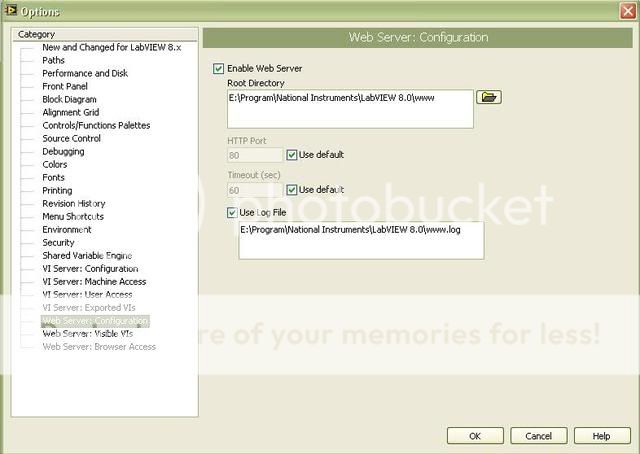Select Alignment Grid category
The image size is (640, 454).
tap(70, 113)
